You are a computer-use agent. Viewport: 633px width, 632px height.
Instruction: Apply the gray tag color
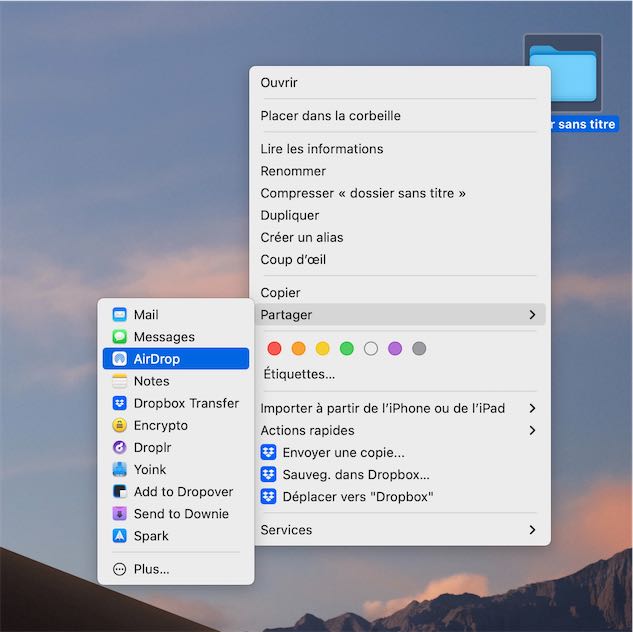(419, 349)
